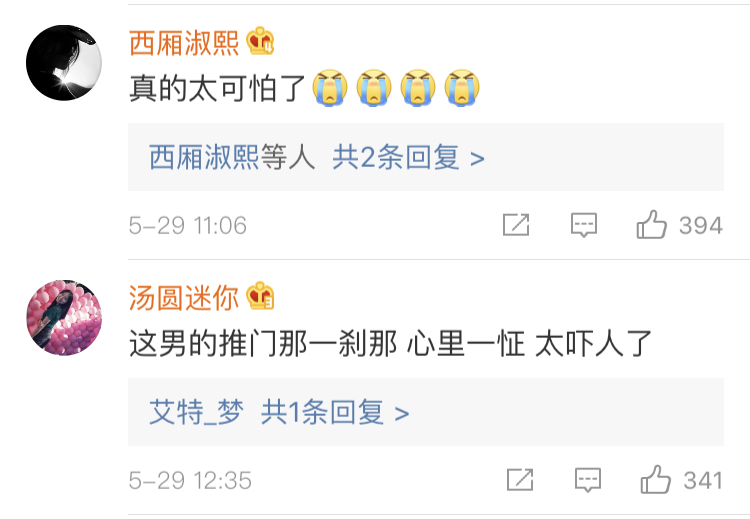Expand 共1条回复 replies thread
The image size is (750, 519).
click(335, 412)
